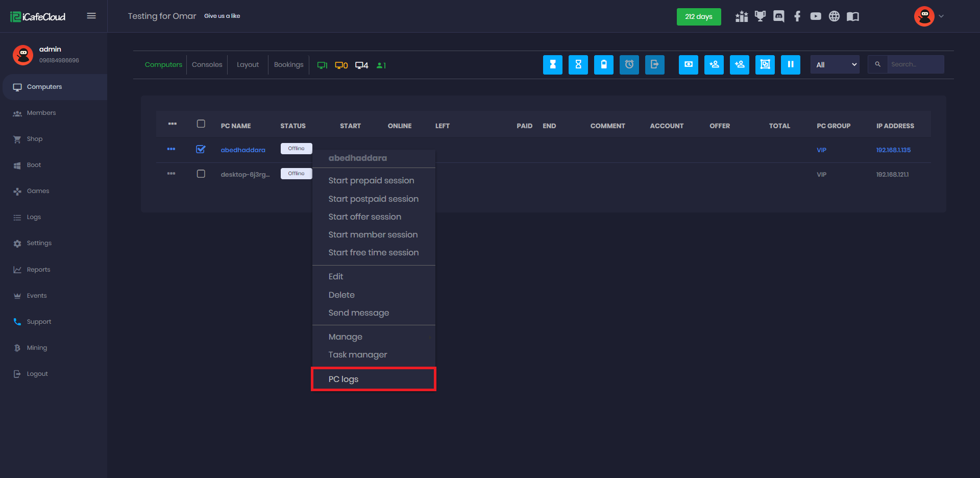Select PC logs in context menu

(x=344, y=379)
